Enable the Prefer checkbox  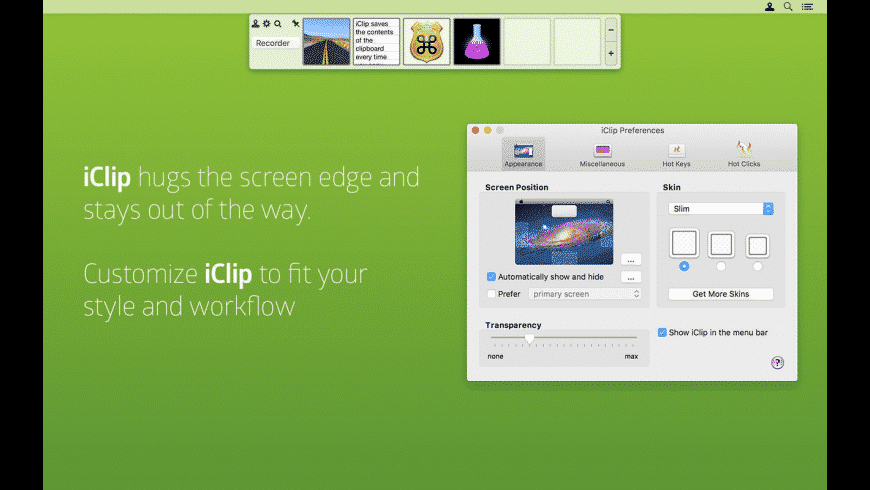[x=491, y=294]
